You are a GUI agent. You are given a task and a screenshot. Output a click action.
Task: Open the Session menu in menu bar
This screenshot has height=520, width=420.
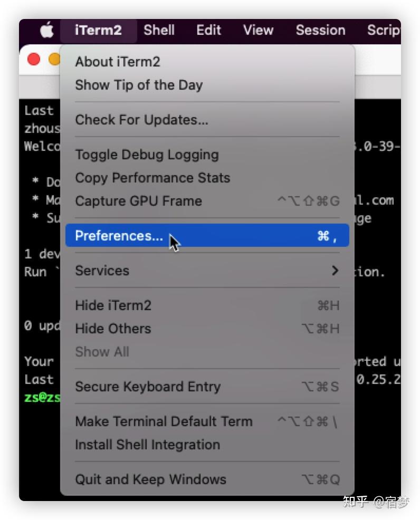[320, 30]
